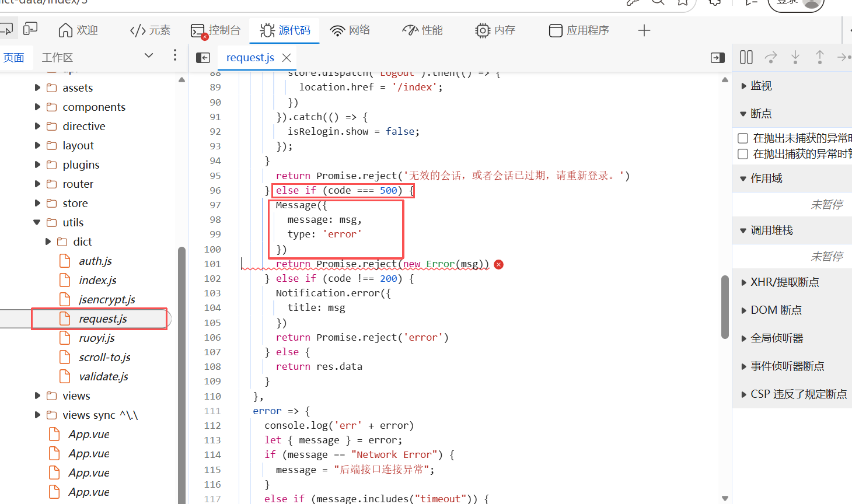Expand the store folder
852x504 pixels.
37,204
